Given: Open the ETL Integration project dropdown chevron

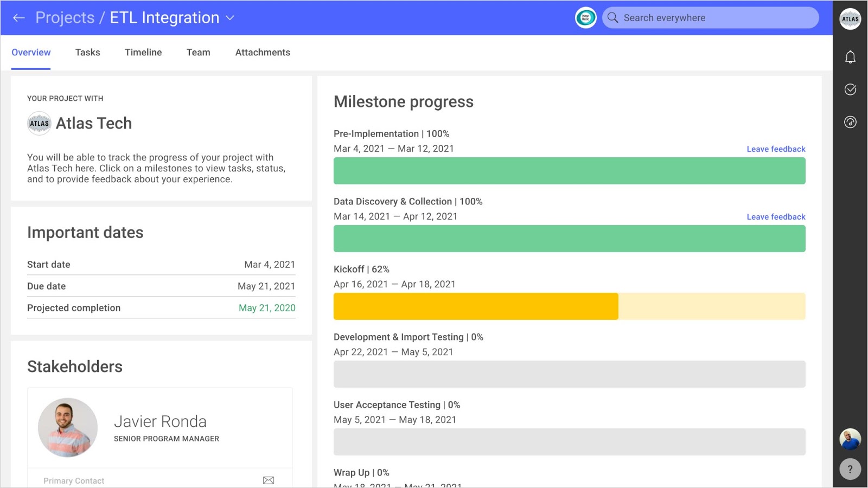Looking at the screenshot, I should pyautogui.click(x=230, y=18).
